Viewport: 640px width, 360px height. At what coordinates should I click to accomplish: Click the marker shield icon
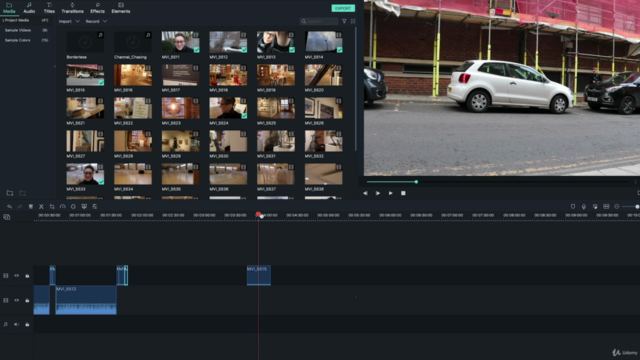(573, 207)
